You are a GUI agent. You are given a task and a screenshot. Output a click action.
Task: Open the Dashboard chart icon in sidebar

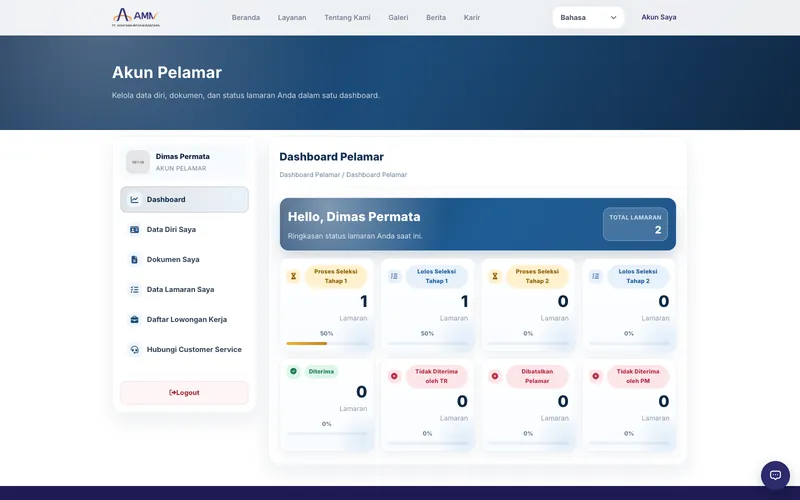pos(134,199)
